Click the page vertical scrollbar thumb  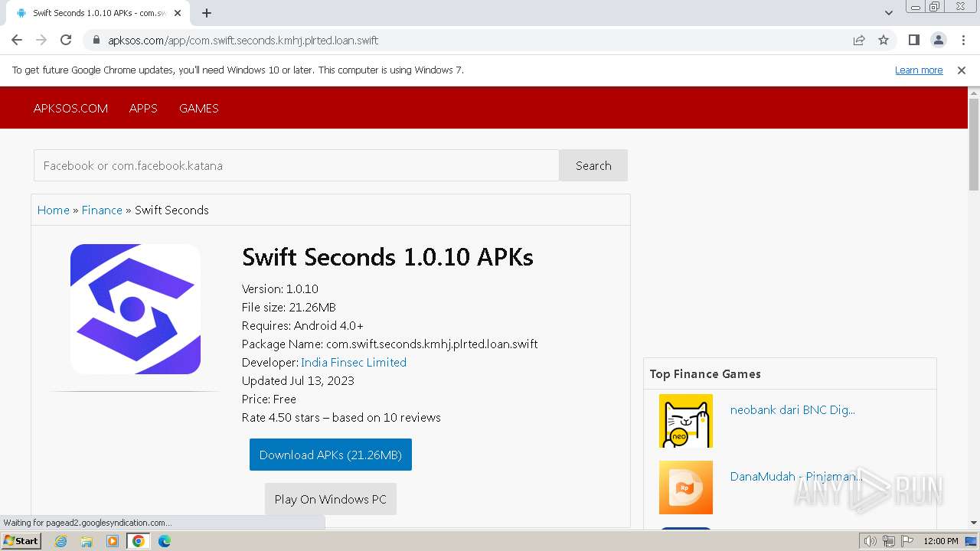[x=974, y=144]
